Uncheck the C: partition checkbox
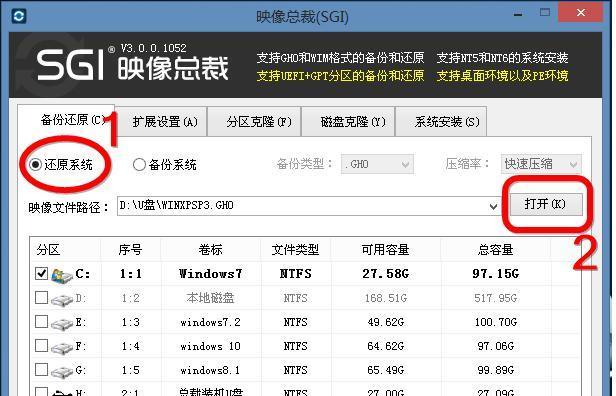Viewport: 616px width, 396px height. [42, 273]
